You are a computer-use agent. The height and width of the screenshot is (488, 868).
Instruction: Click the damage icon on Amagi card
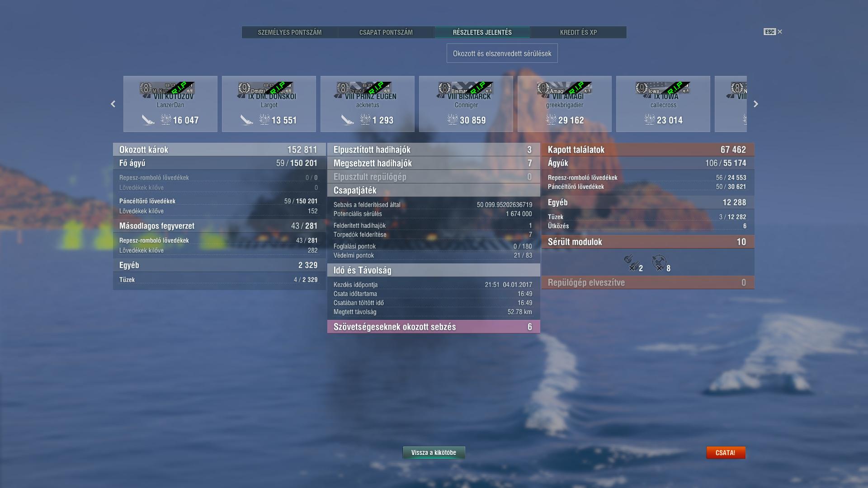551,120
